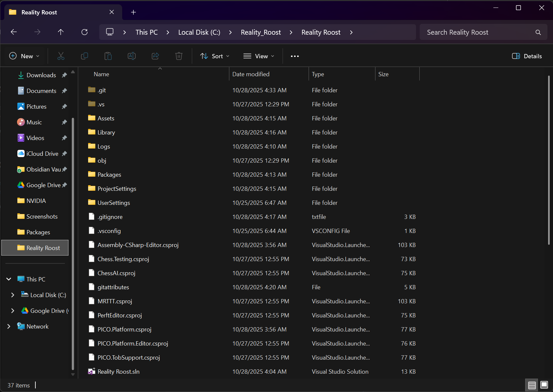Click the Cut scissors icon in toolbar
This screenshot has height=392, width=553.
point(61,56)
